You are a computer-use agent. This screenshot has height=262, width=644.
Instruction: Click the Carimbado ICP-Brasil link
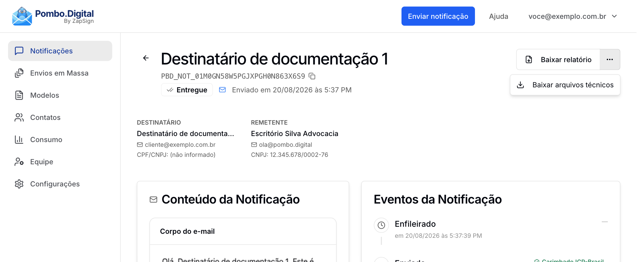coord(569,260)
